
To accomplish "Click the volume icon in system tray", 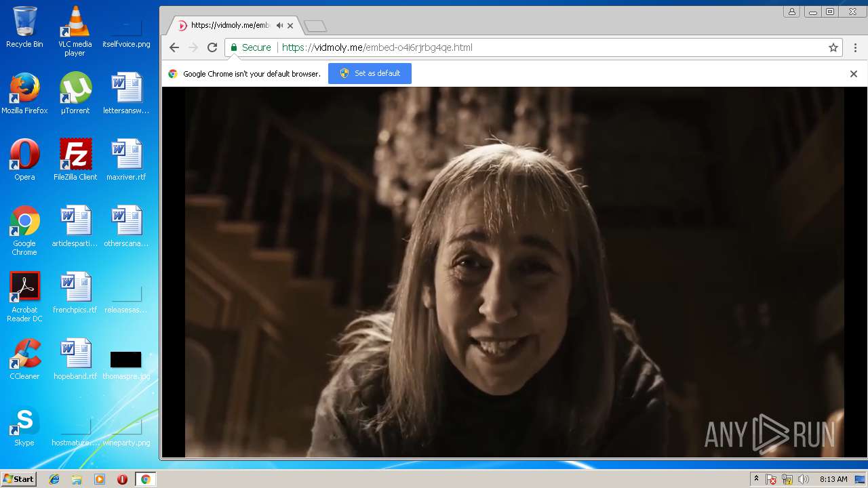I will click(x=804, y=479).
